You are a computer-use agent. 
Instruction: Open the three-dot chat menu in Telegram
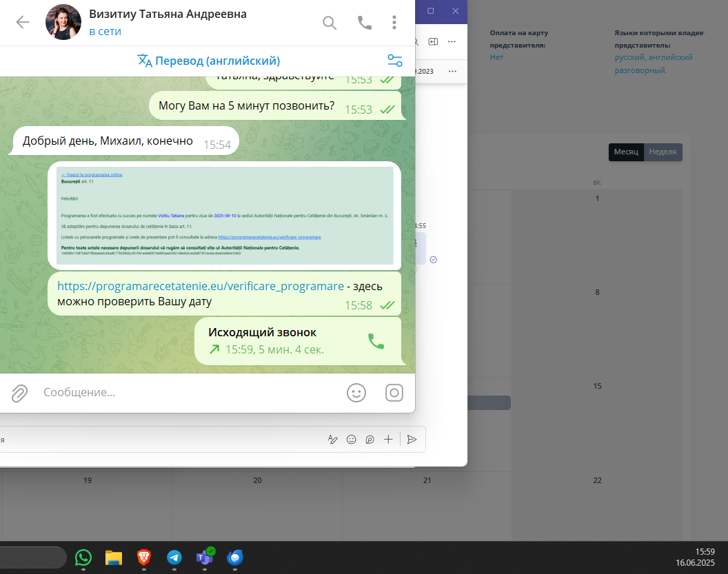(x=394, y=22)
